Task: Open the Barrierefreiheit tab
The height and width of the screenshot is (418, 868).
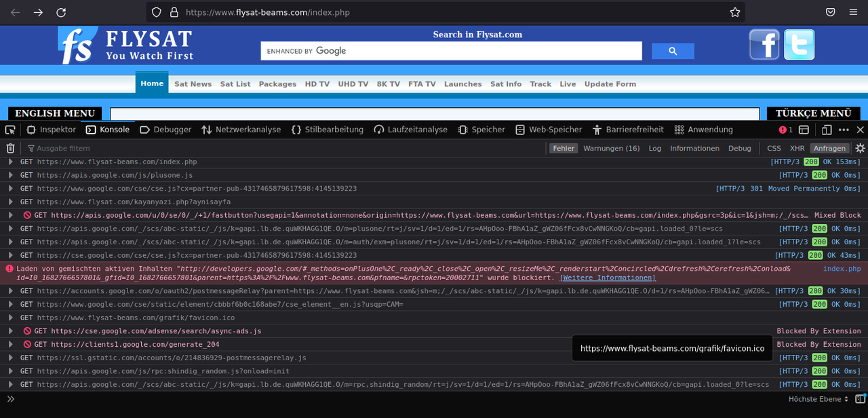Action: point(628,130)
